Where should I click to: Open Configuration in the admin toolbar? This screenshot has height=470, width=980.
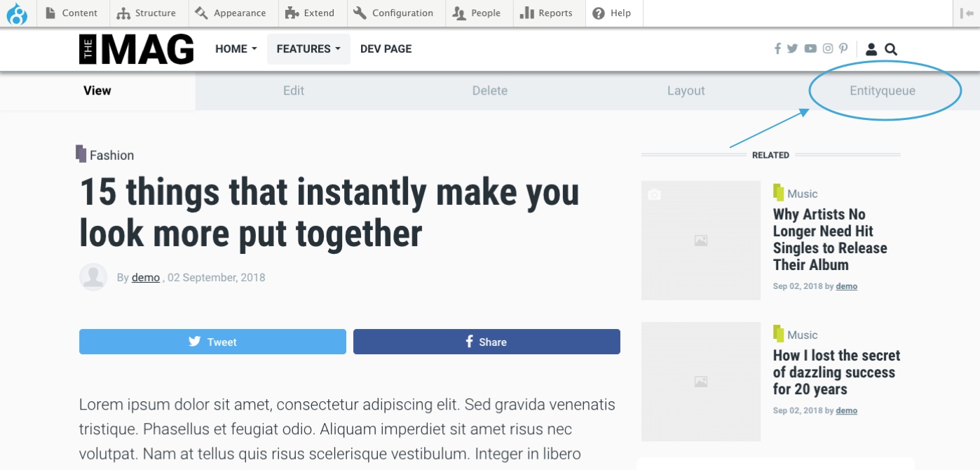(x=396, y=13)
